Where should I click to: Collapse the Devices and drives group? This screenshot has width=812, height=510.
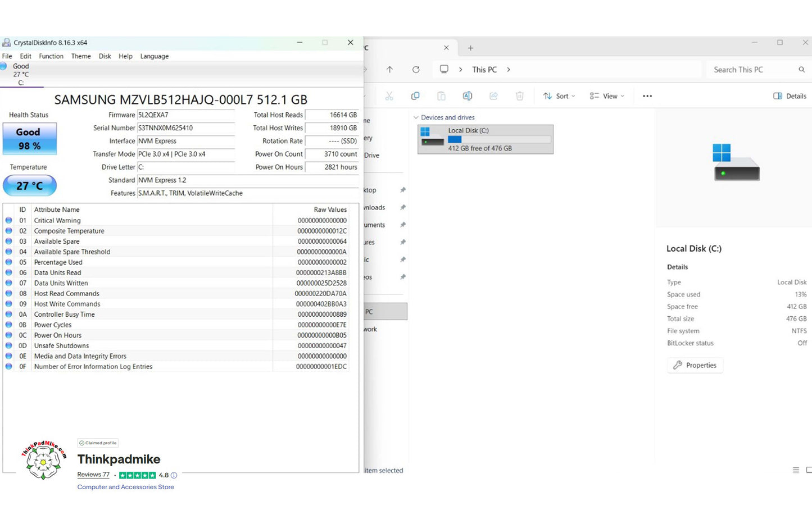click(x=416, y=117)
